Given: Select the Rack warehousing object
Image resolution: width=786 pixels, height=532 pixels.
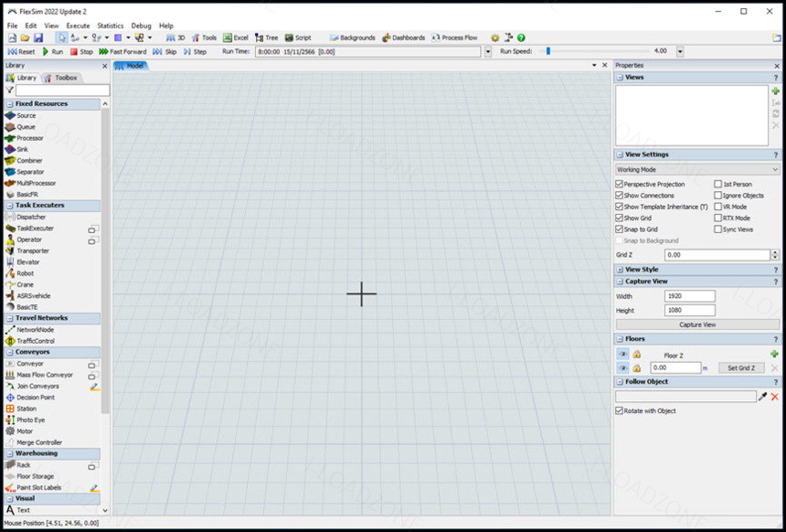Looking at the screenshot, I should [24, 464].
